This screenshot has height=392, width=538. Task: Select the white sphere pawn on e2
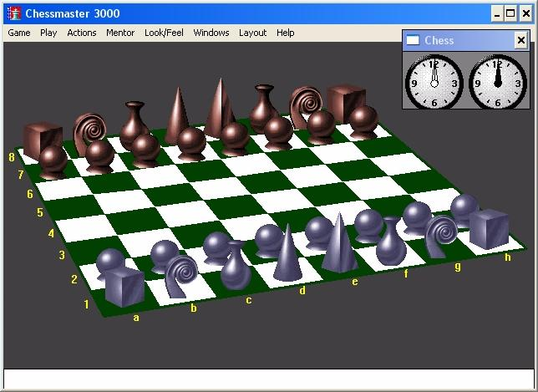(317, 232)
